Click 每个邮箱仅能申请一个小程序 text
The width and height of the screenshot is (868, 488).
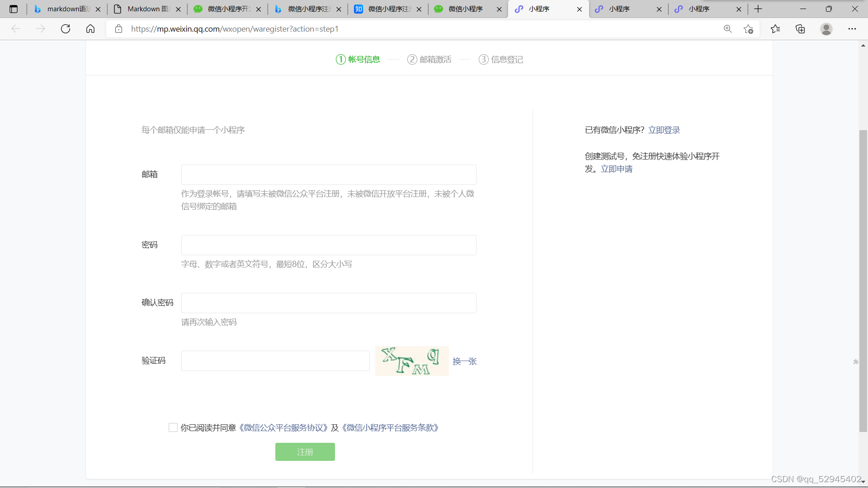tap(193, 130)
